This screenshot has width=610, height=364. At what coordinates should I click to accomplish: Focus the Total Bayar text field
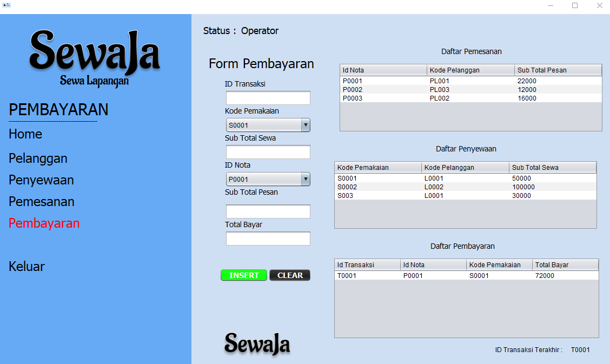(268, 239)
